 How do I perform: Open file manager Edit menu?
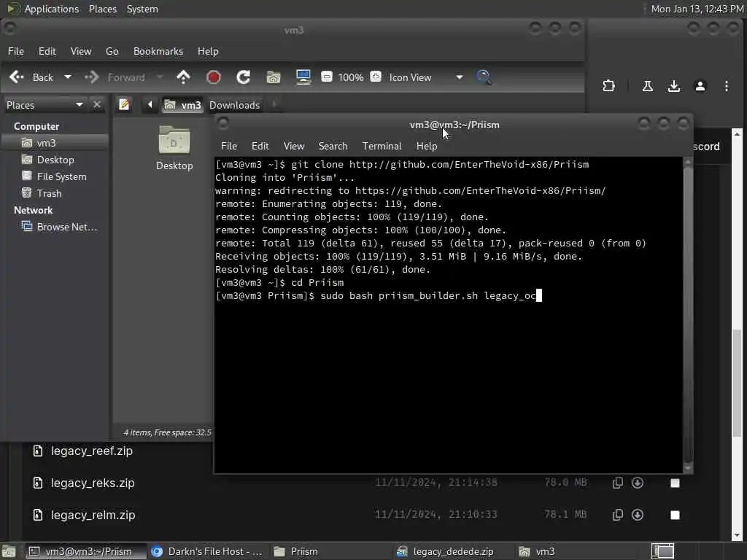(x=47, y=52)
